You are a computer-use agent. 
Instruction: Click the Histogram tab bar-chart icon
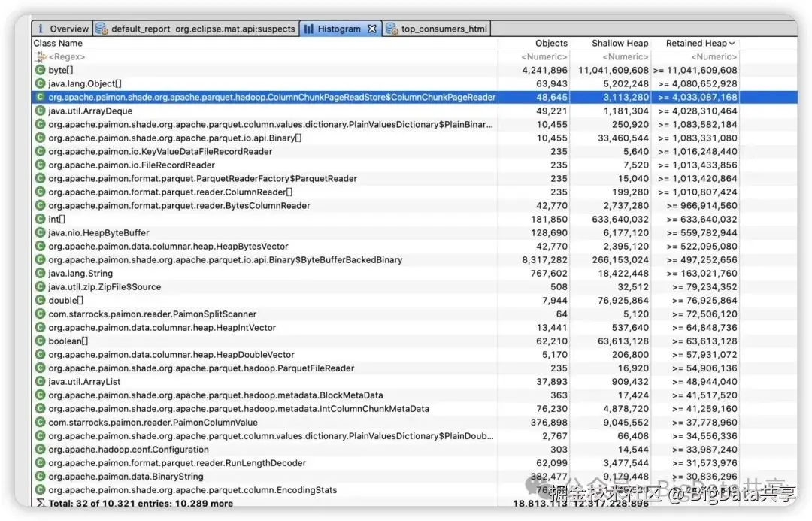coord(309,29)
